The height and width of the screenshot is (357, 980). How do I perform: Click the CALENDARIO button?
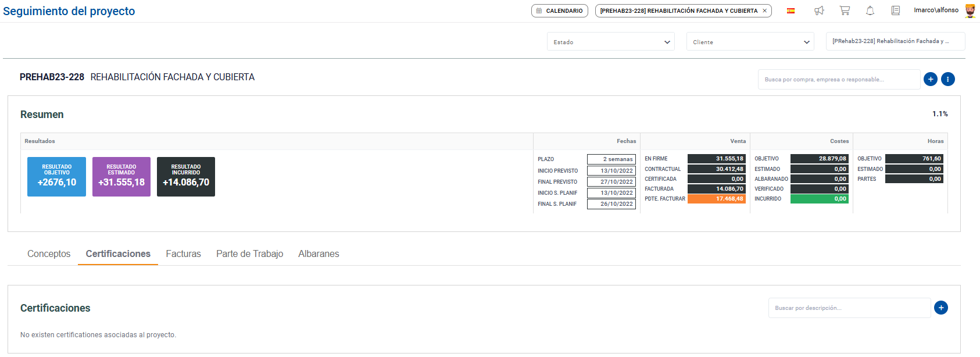[x=559, y=10]
